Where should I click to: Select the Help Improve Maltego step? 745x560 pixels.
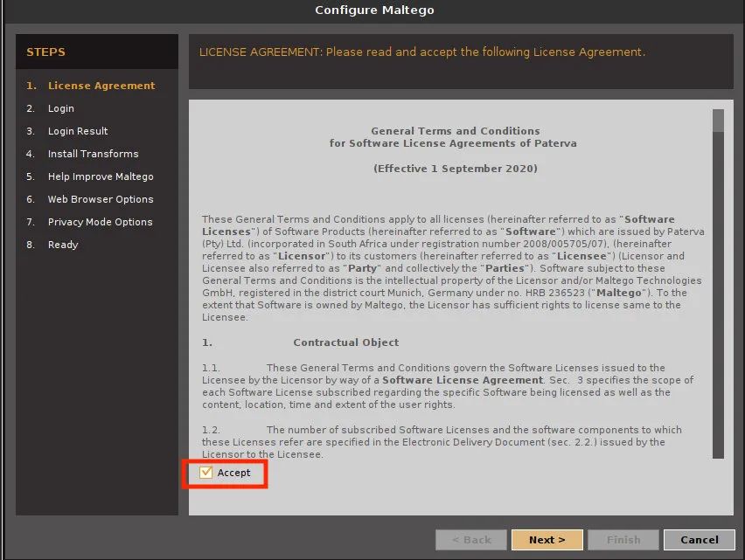[90, 176]
